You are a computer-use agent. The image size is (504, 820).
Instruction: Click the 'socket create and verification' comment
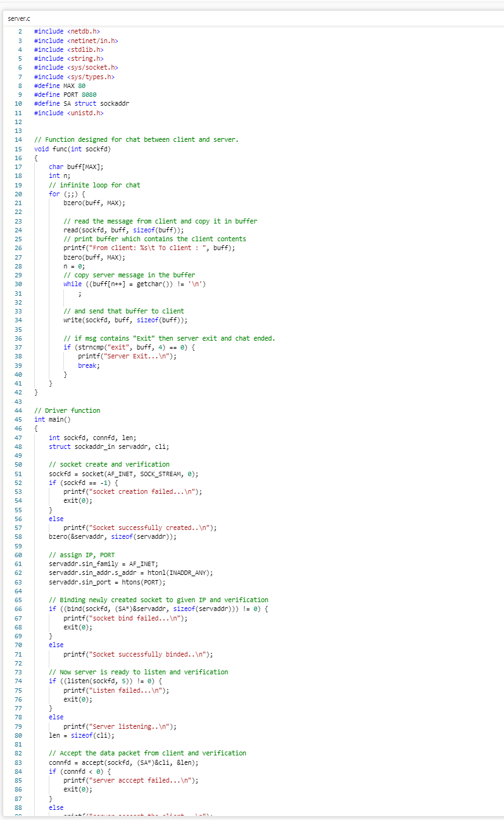click(109, 464)
